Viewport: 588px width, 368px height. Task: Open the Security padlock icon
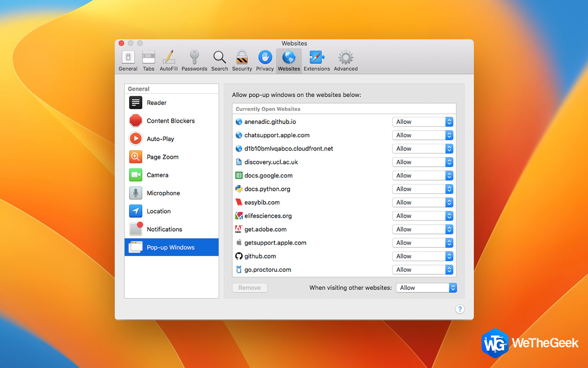click(x=242, y=57)
